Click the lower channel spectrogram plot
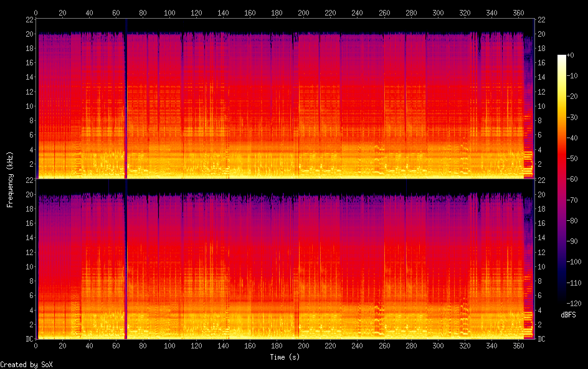 tap(285, 259)
